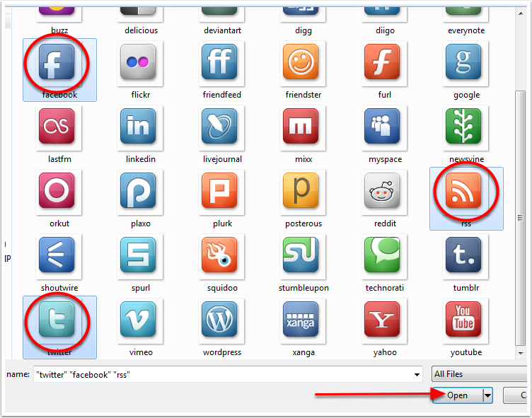532x418 pixels.
Task: Choose the squidoo icon file
Action: click(x=219, y=255)
